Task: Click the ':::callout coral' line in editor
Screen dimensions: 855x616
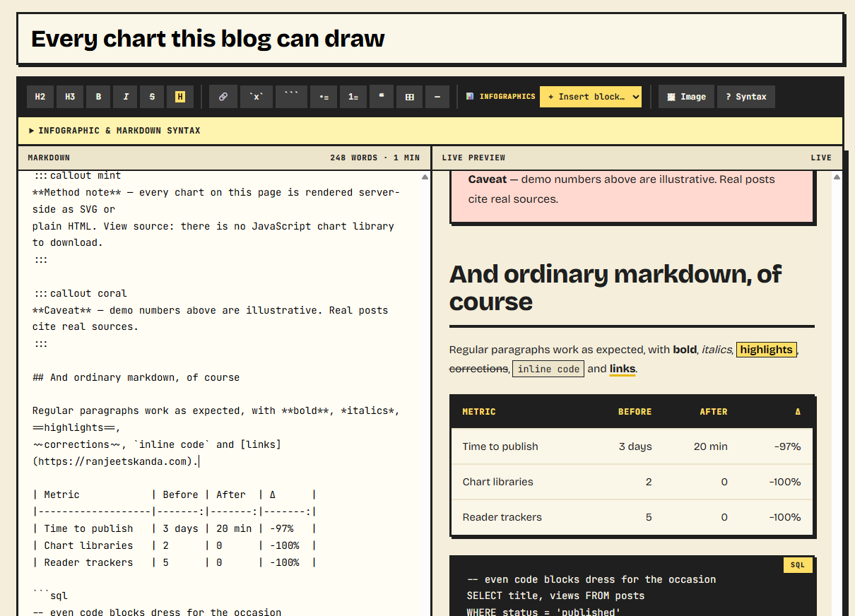Action: pyautogui.click(x=80, y=293)
